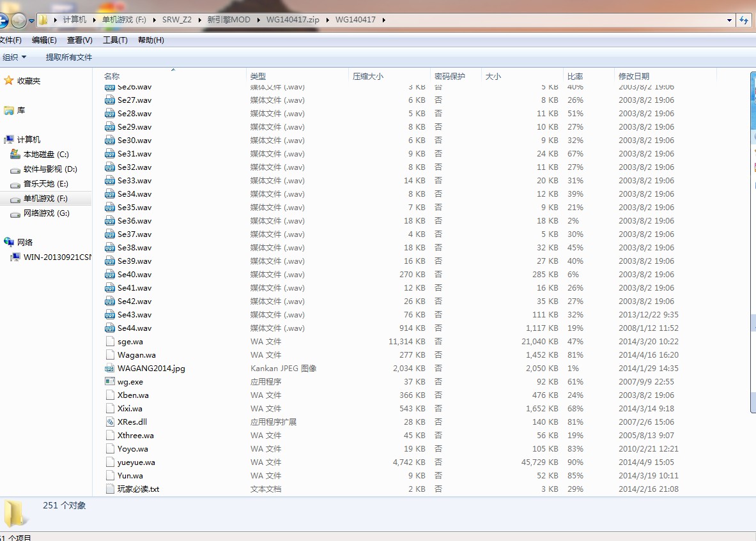Click 提取所有文件 button

coord(69,57)
